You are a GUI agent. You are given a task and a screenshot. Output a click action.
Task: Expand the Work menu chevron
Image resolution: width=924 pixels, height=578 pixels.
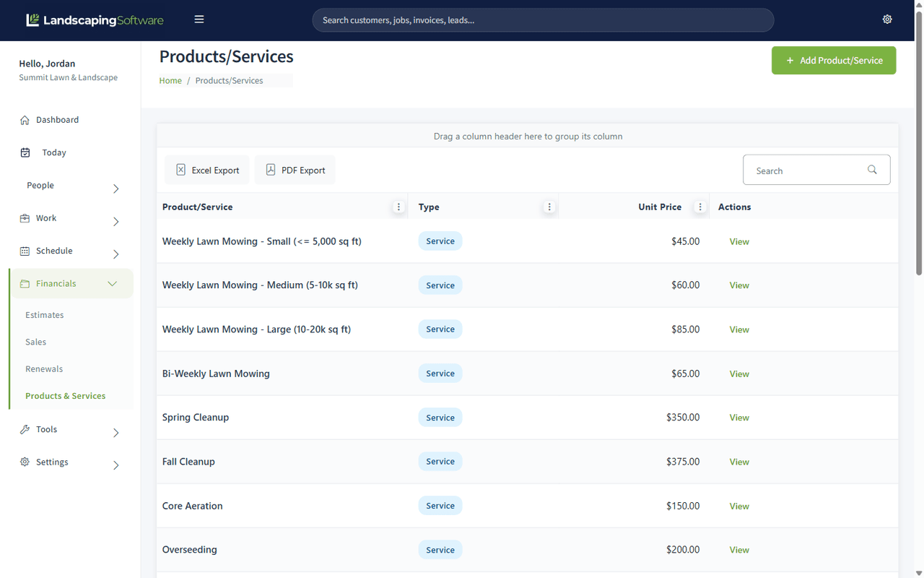pyautogui.click(x=116, y=222)
